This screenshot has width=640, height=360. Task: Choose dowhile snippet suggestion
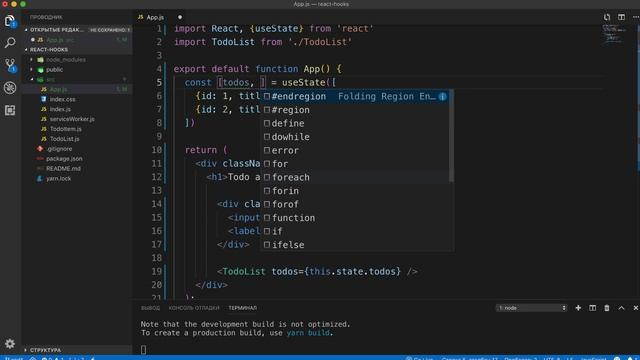[354, 137]
